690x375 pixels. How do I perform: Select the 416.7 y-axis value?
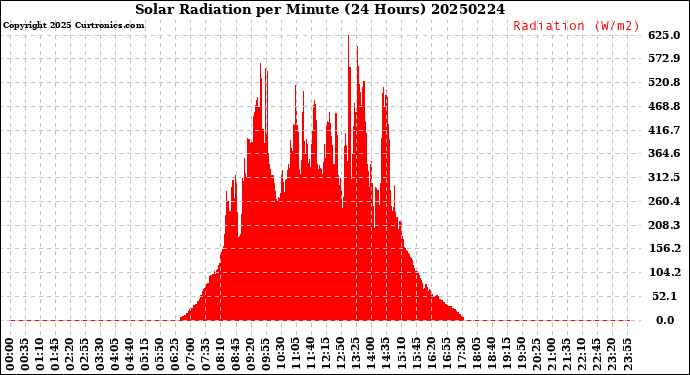pos(664,130)
